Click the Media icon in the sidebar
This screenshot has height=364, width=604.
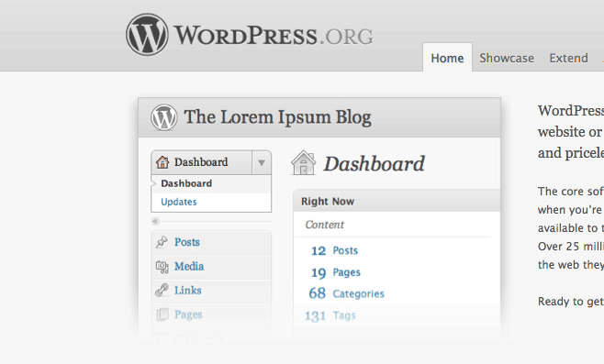click(162, 266)
